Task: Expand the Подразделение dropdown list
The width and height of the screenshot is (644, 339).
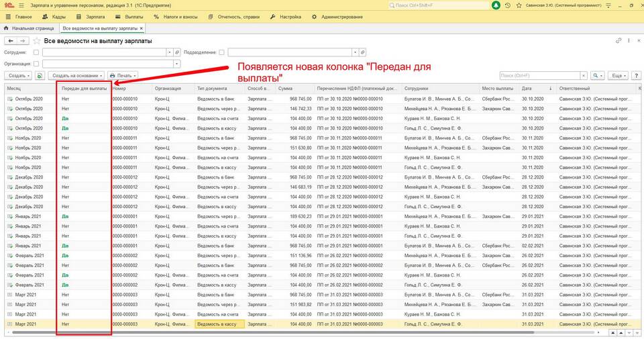Action: [x=355, y=52]
